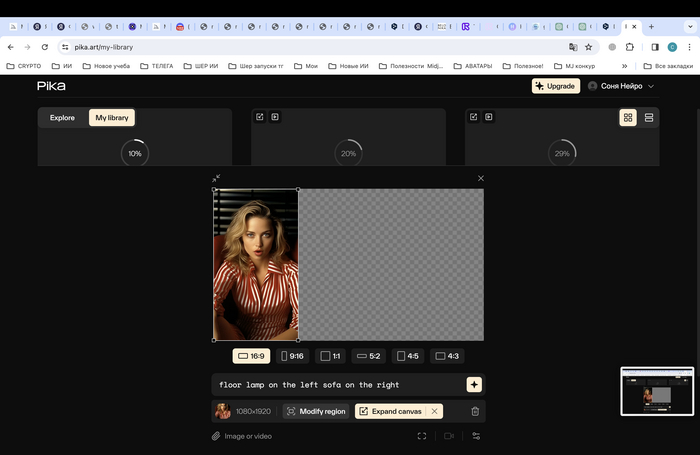
Task: Switch to grid view layout
Action: point(628,118)
